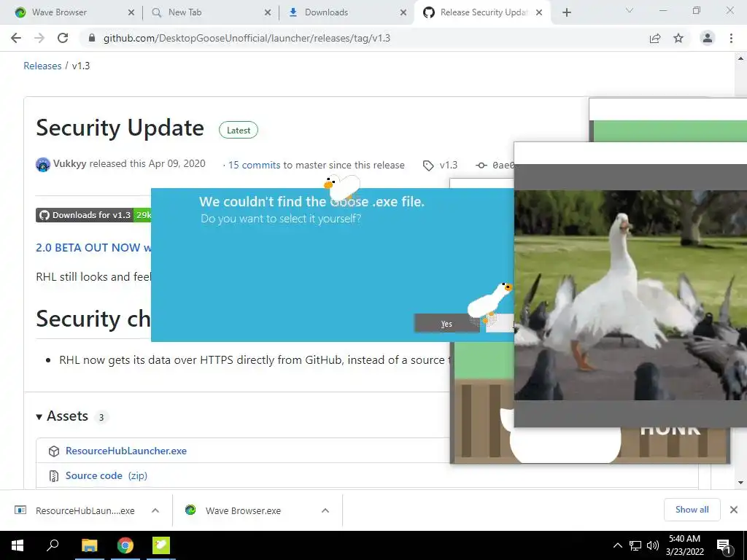Close the downloads bar

[x=734, y=510]
